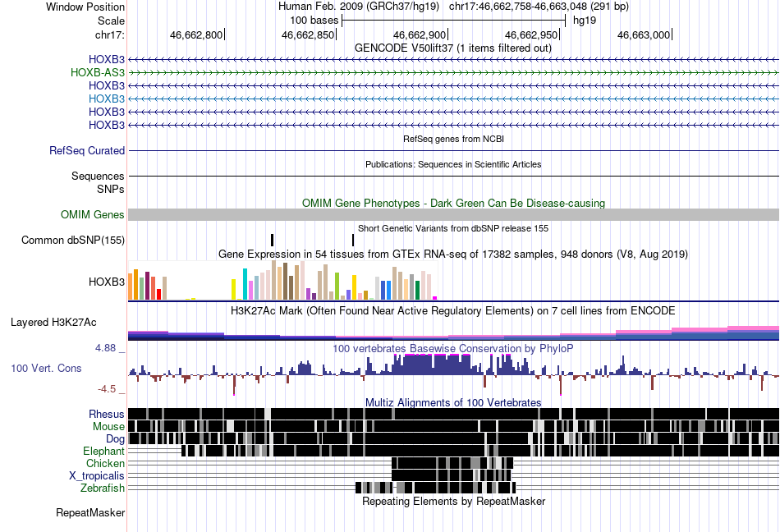Click the Gene Expression in 54 tissues title

pyautogui.click(x=453, y=255)
